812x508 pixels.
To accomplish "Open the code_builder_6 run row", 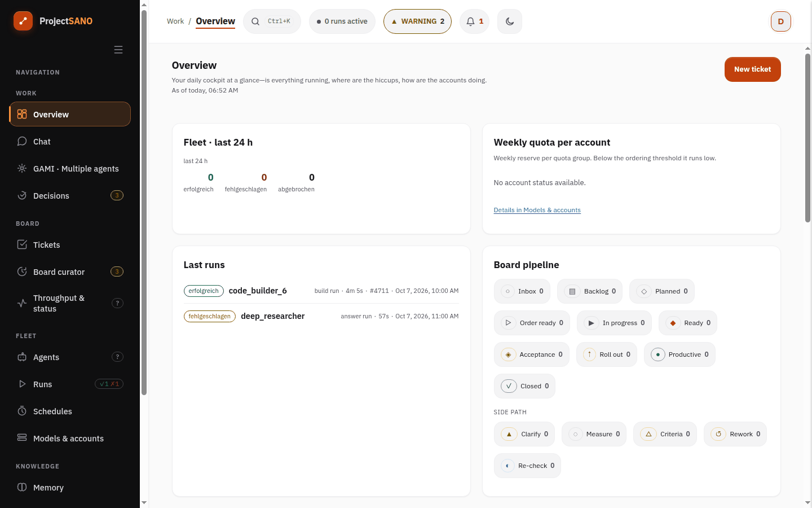I will pos(321,291).
